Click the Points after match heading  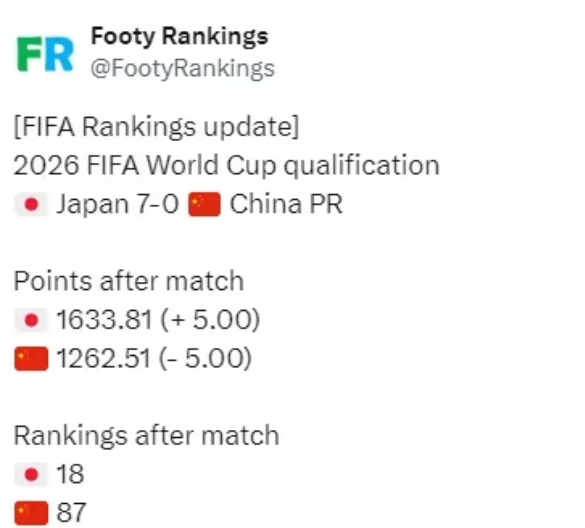[x=129, y=281]
